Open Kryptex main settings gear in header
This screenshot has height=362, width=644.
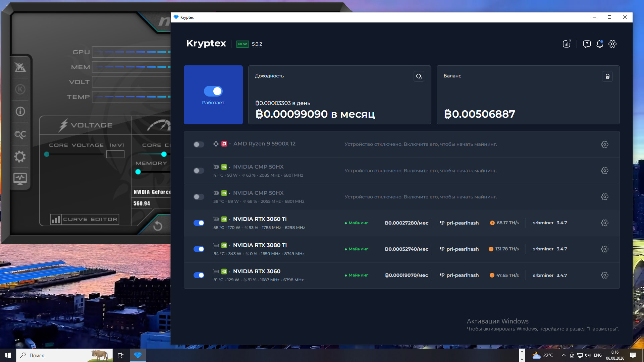tap(612, 44)
